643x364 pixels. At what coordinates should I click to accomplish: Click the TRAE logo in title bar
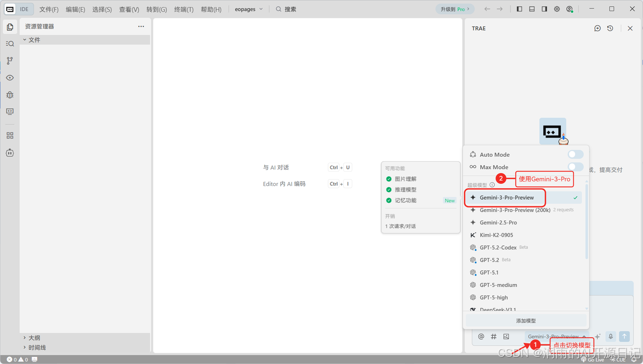(x=10, y=9)
